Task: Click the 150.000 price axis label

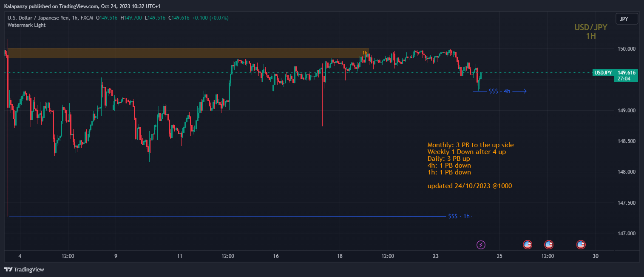Action: pos(627,49)
